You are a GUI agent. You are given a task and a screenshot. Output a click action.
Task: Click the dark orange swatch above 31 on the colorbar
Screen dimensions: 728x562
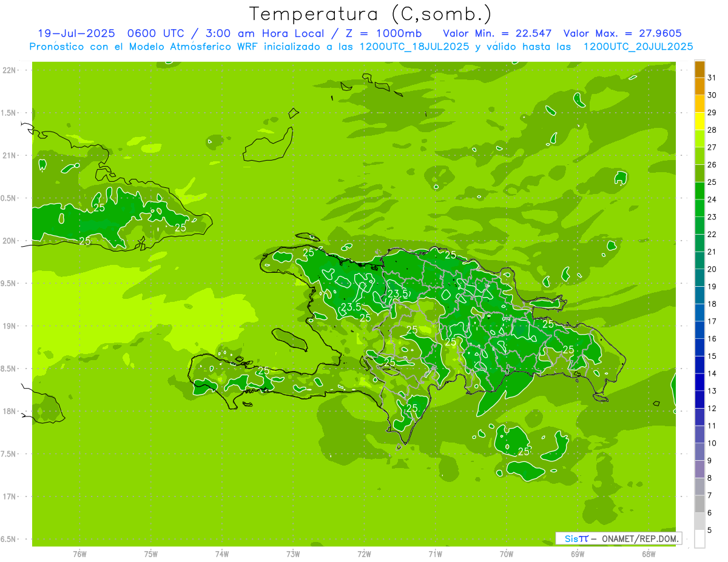(x=699, y=69)
